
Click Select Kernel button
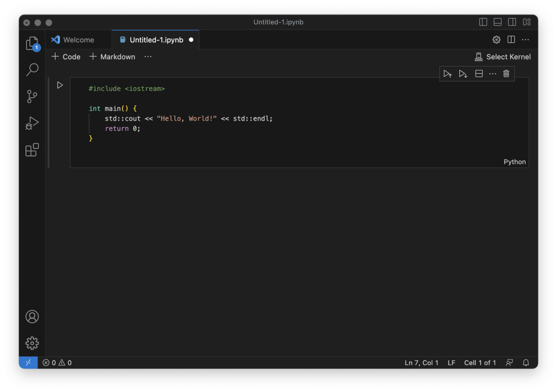click(503, 56)
